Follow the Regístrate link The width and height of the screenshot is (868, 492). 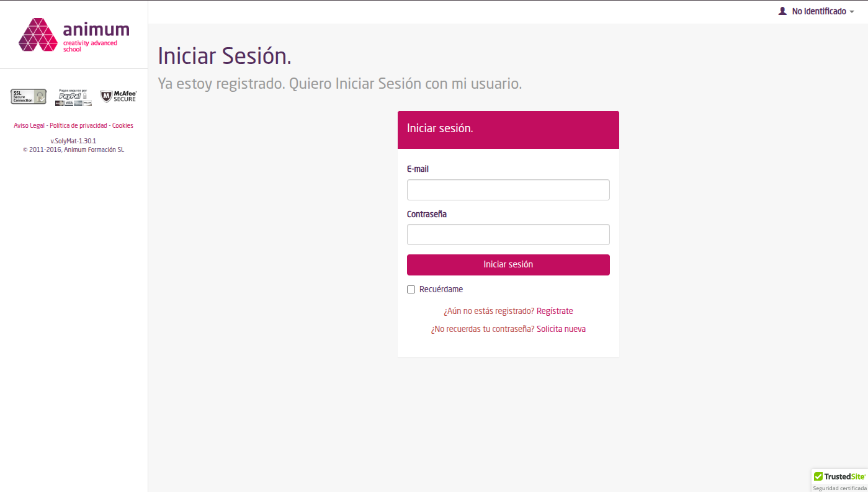(555, 311)
